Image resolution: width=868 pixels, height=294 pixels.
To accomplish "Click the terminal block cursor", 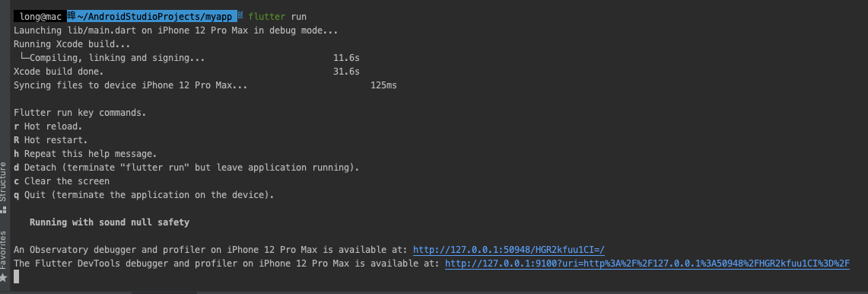I will click(x=17, y=276).
